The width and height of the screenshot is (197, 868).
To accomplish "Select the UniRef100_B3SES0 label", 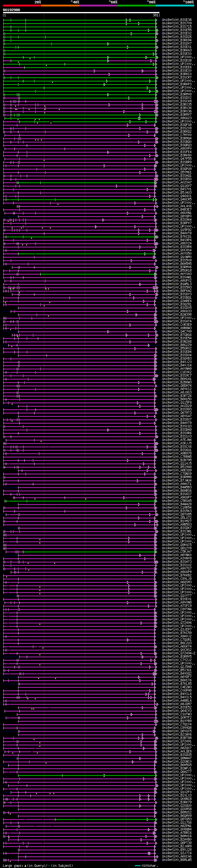I will (177, 54).
